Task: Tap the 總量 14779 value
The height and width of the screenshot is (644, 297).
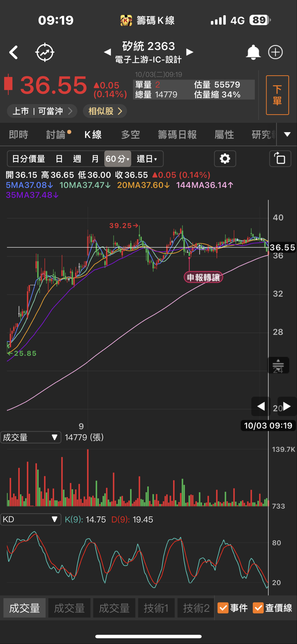Action: [x=156, y=95]
